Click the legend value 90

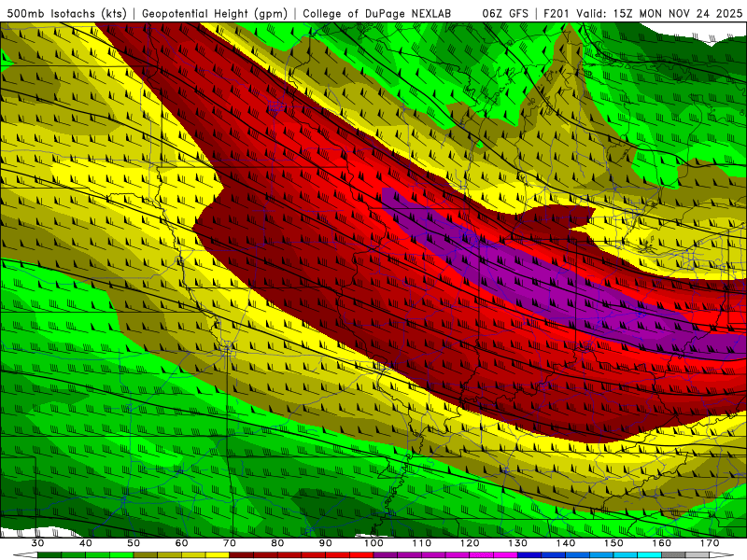(x=325, y=543)
